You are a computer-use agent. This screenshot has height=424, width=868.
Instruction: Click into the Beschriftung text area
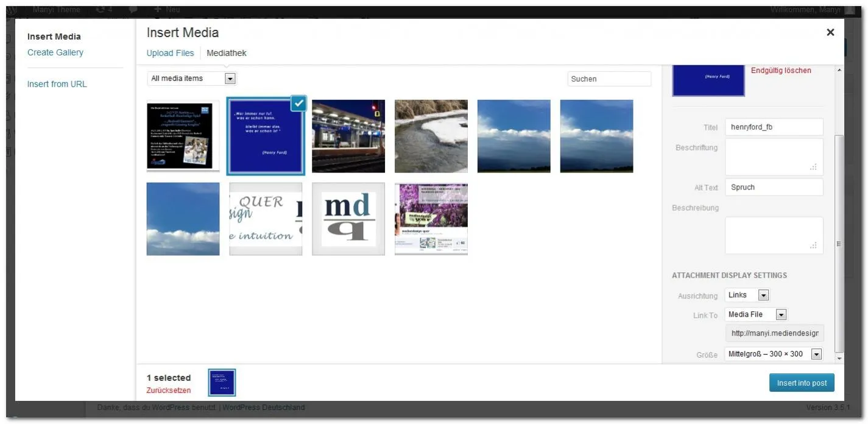tap(774, 157)
